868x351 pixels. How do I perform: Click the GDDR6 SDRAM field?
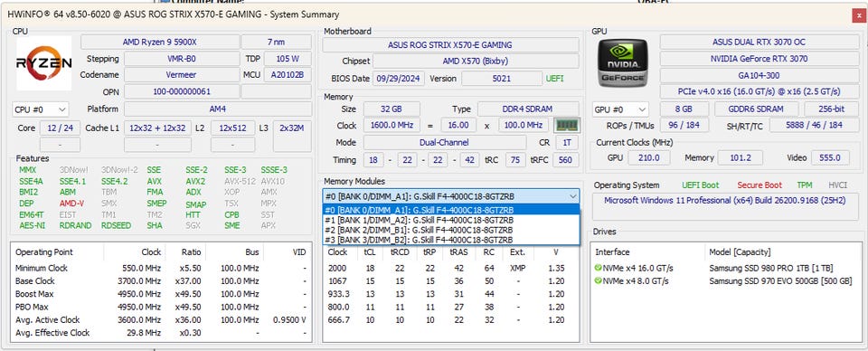pyautogui.click(x=756, y=109)
